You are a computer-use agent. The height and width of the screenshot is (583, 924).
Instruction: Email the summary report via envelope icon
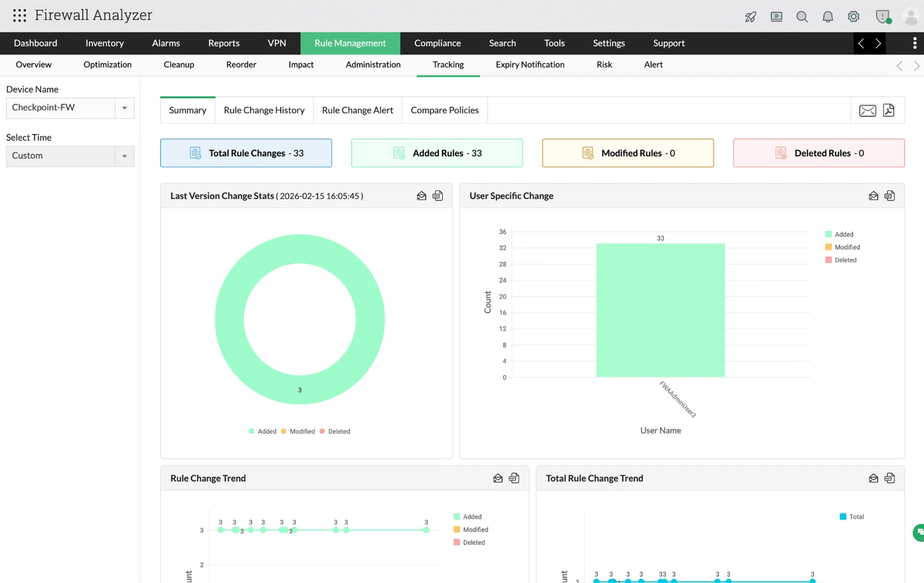867,110
